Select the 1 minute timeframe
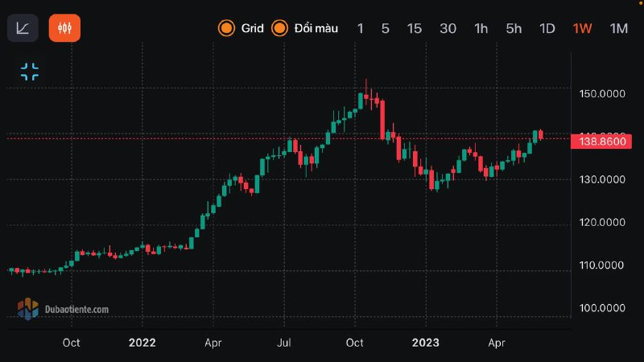This screenshot has width=644, height=362. 360,29
